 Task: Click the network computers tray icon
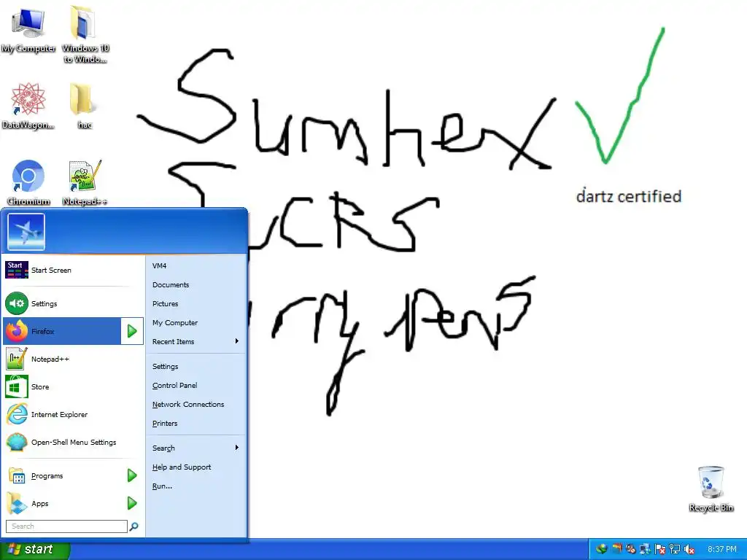tap(645, 549)
